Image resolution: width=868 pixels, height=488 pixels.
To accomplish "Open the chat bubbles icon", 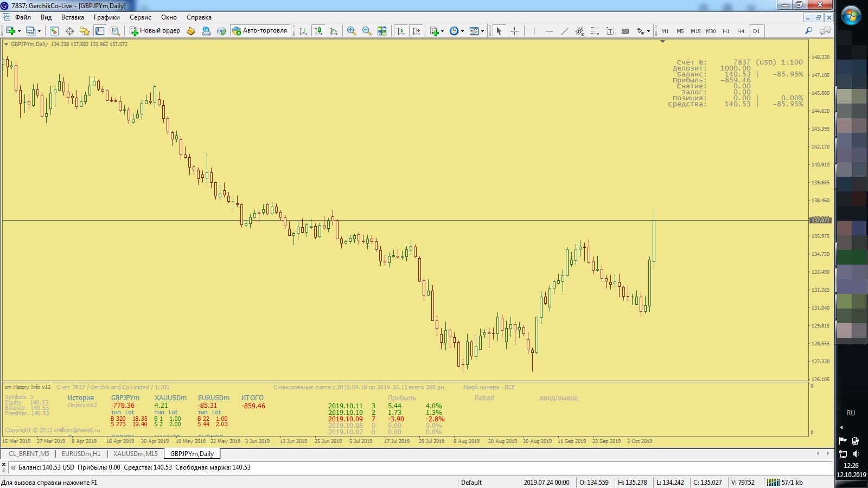I will [x=825, y=31].
